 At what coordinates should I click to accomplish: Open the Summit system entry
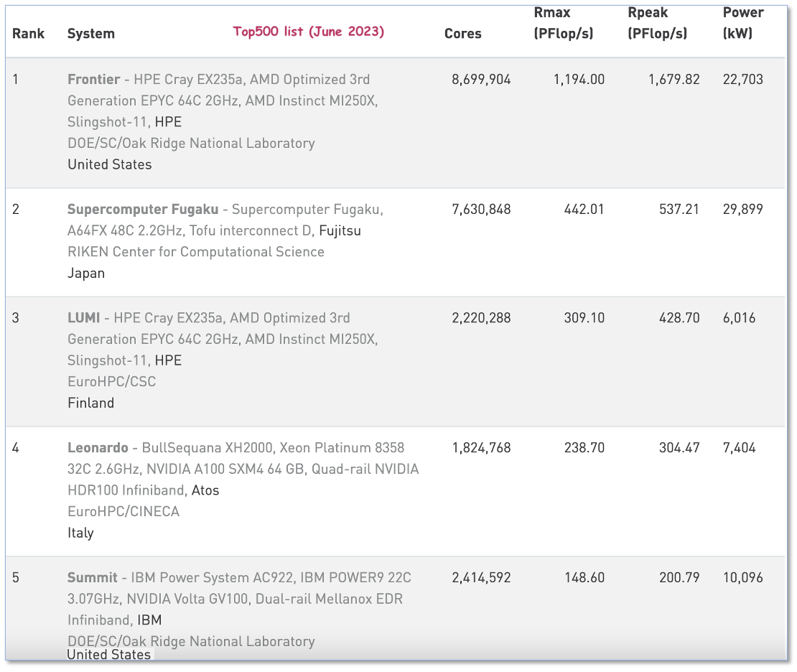(92, 578)
